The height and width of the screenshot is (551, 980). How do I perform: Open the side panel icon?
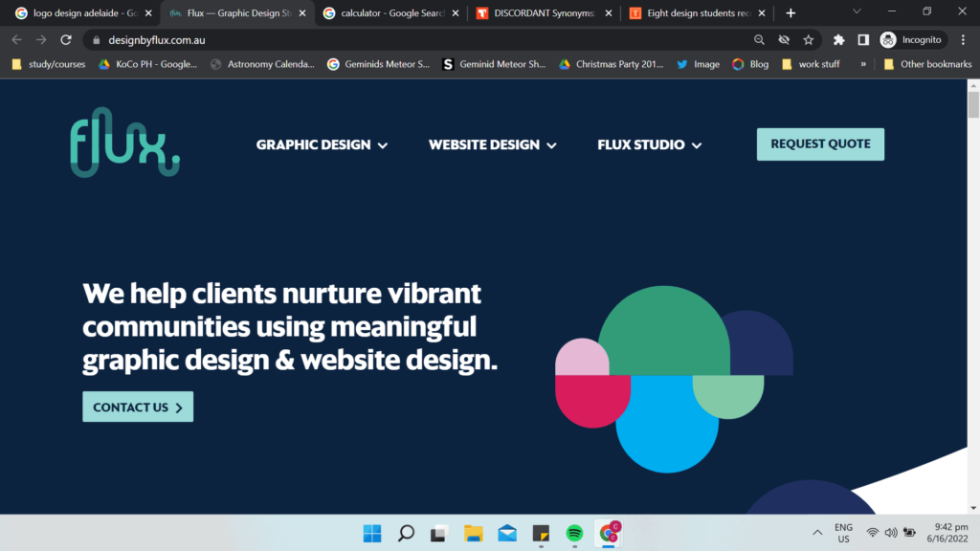[x=863, y=40]
